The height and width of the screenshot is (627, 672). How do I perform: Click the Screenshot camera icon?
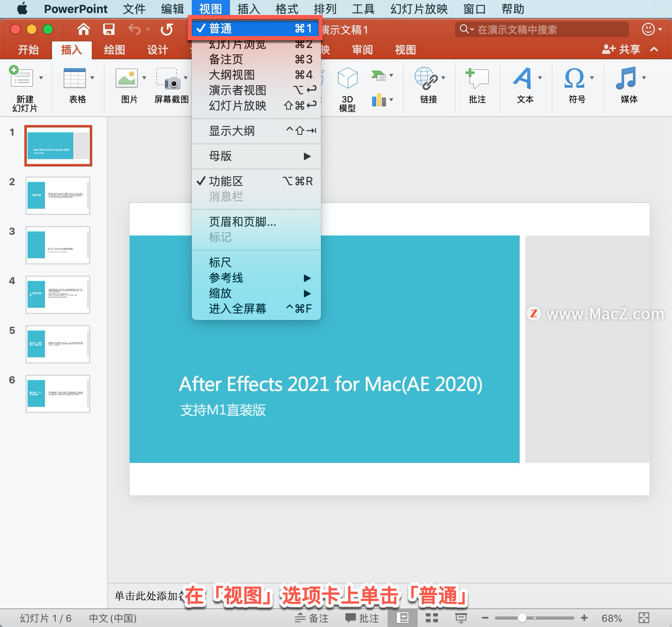click(x=168, y=78)
